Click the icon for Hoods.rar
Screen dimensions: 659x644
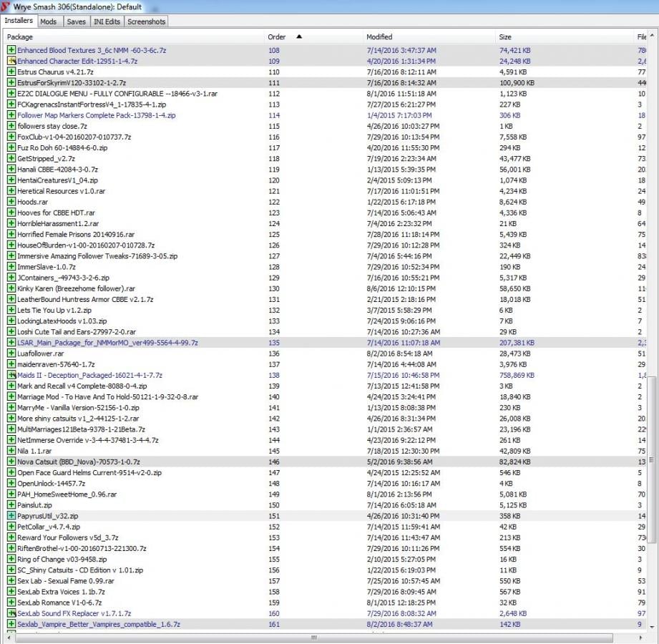click(x=11, y=202)
